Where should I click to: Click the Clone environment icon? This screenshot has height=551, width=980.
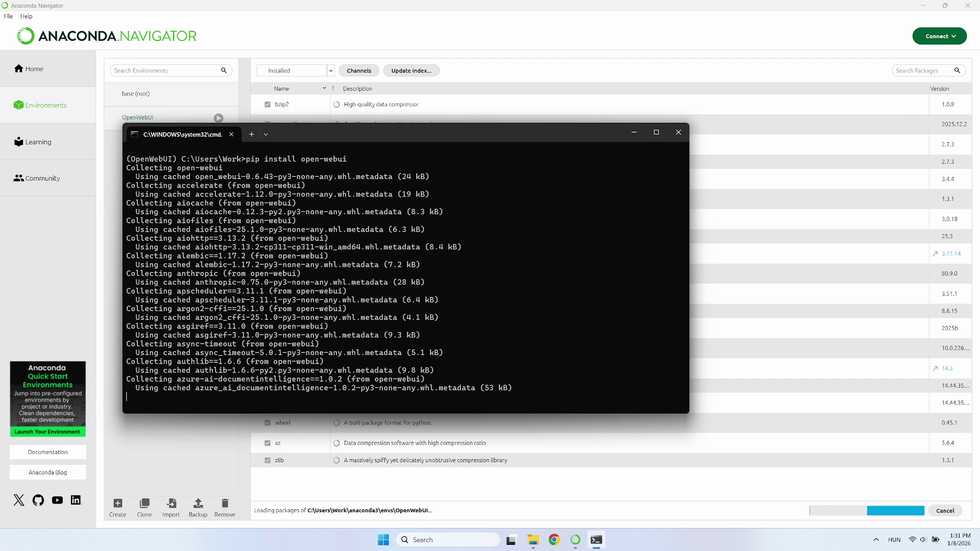coord(144,504)
